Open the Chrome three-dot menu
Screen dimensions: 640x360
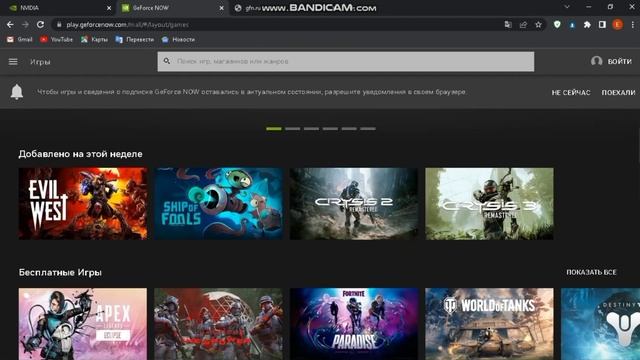pos(633,24)
